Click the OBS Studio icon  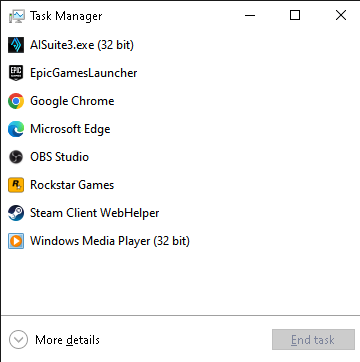(16, 157)
